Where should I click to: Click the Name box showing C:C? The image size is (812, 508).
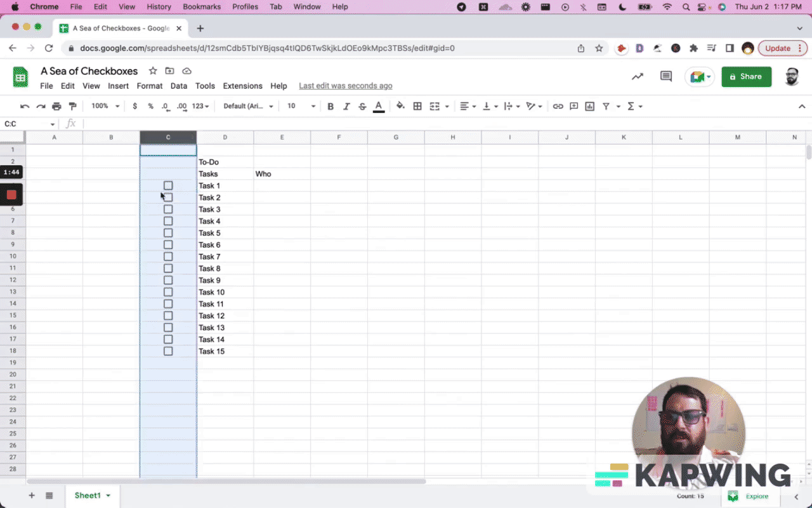29,124
